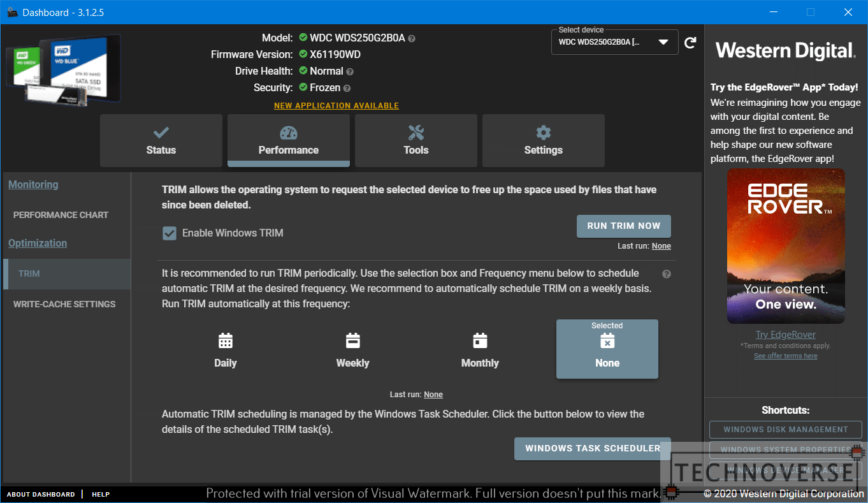Click the WD SSD product image
Viewport: 868px width, 503px height.
coord(63,69)
